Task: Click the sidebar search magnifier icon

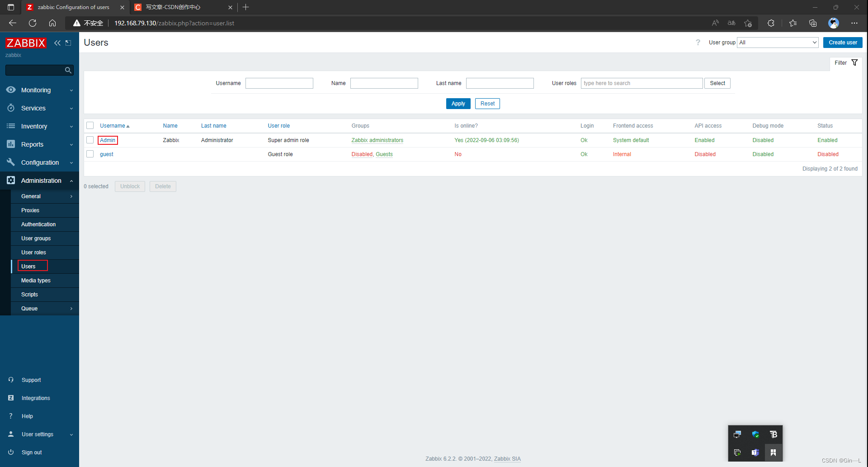Action: [x=68, y=70]
